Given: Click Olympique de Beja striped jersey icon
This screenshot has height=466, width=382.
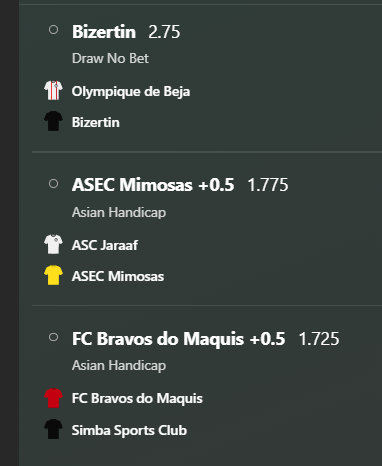Looking at the screenshot, I should pos(53,90).
